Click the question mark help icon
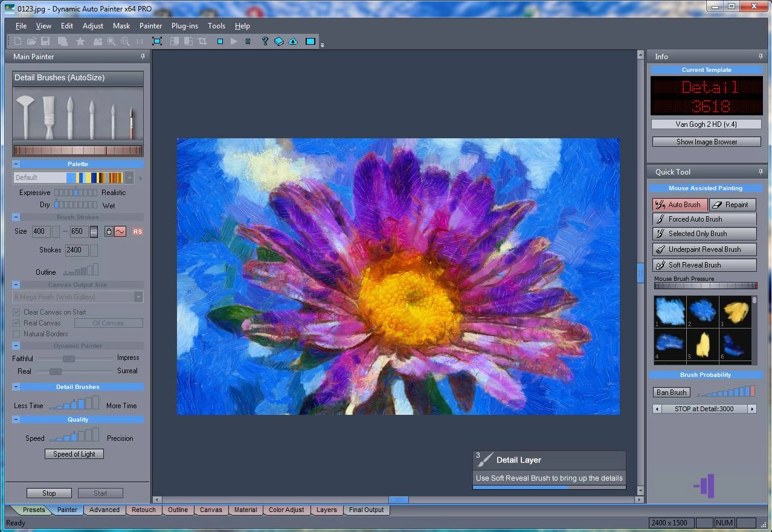 [x=265, y=41]
